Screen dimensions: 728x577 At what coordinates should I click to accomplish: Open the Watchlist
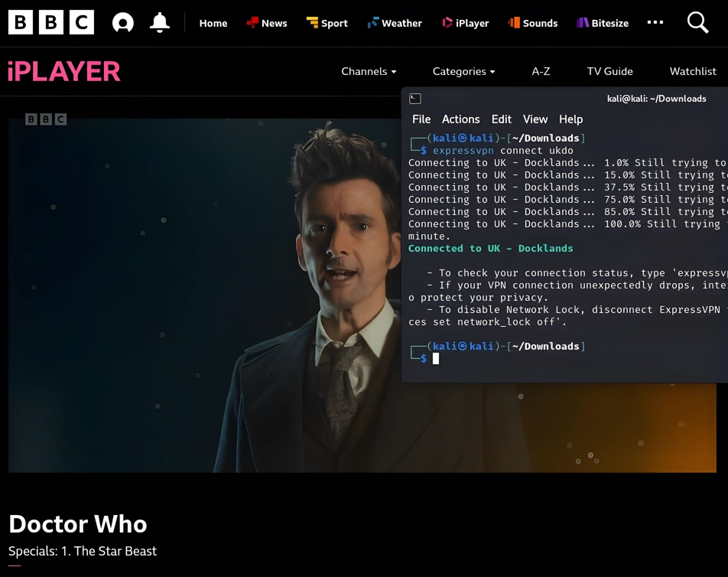693,71
